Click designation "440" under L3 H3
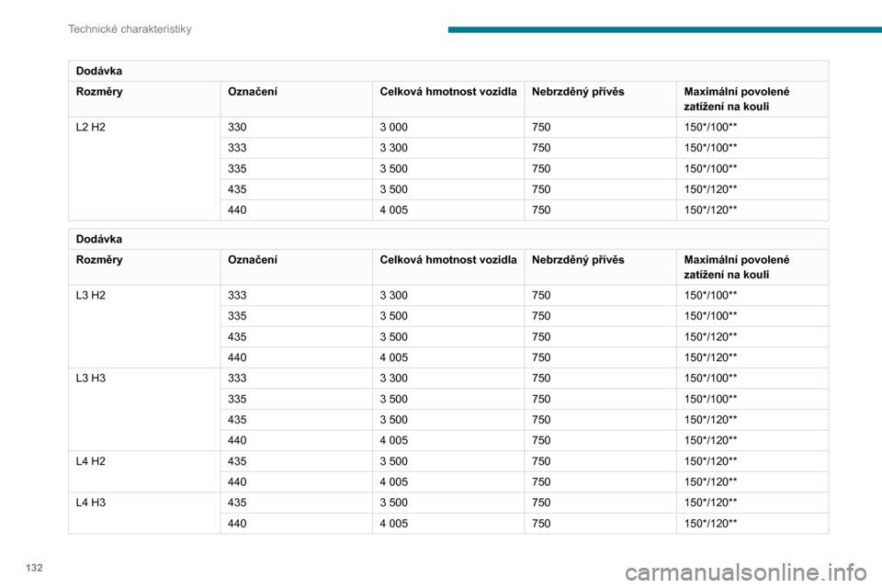Viewport: 882px width, 588px height. (237, 441)
